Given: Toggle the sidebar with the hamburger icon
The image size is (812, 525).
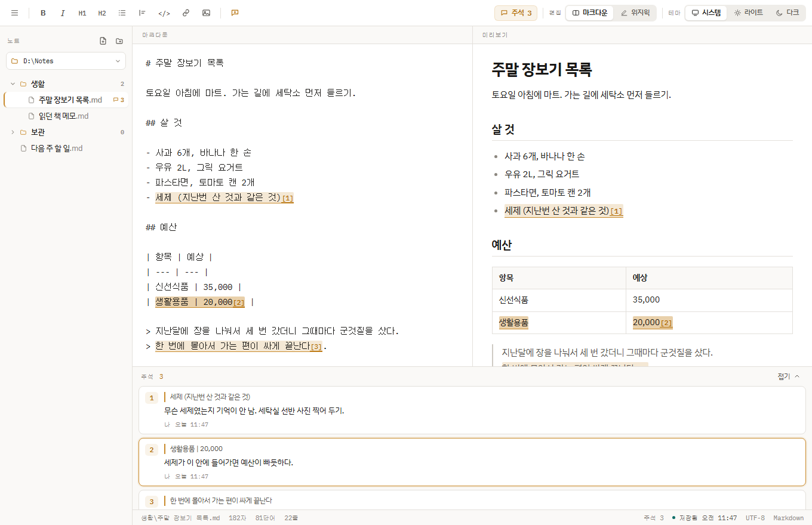Looking at the screenshot, I should pos(14,13).
